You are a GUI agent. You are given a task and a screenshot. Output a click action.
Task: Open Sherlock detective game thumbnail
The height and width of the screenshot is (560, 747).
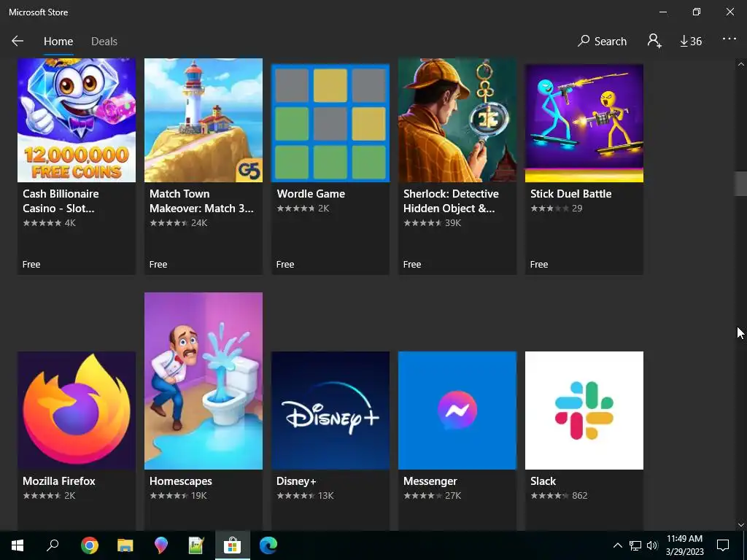(x=457, y=120)
